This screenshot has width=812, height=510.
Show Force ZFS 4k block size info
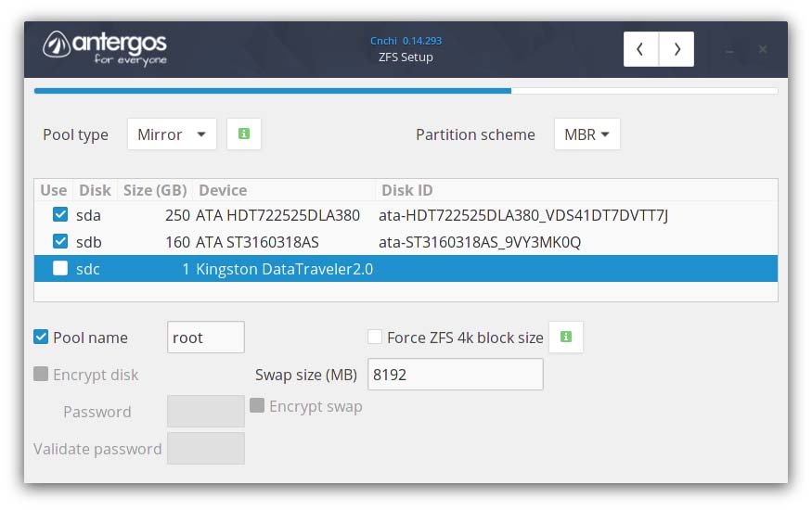(566, 338)
